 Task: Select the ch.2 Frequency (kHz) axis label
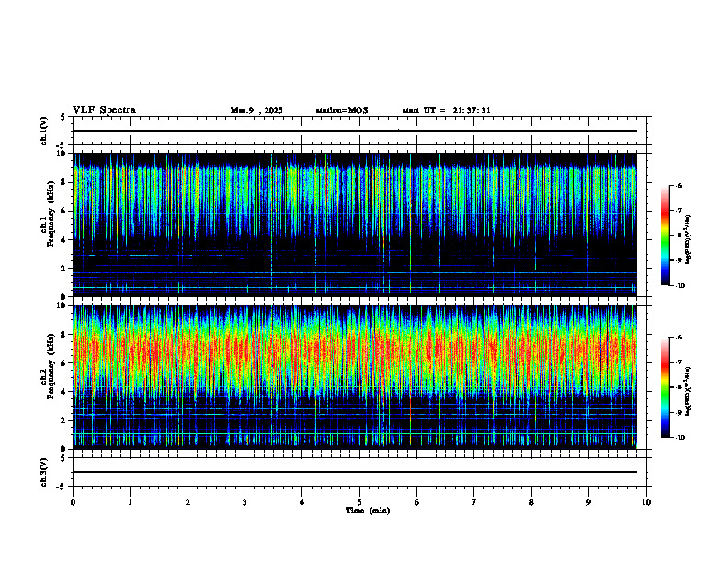[47, 365]
